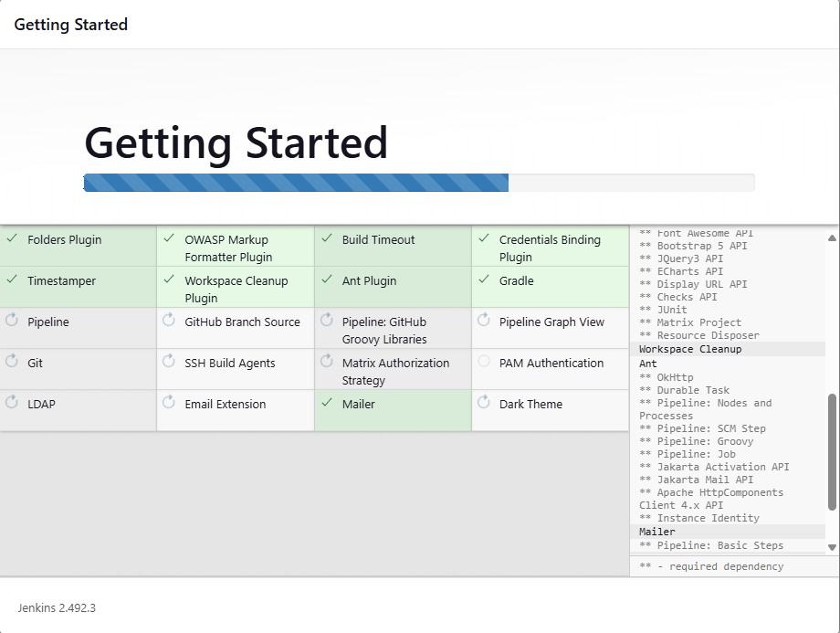Click the install log scrollbar up arrow

point(832,237)
